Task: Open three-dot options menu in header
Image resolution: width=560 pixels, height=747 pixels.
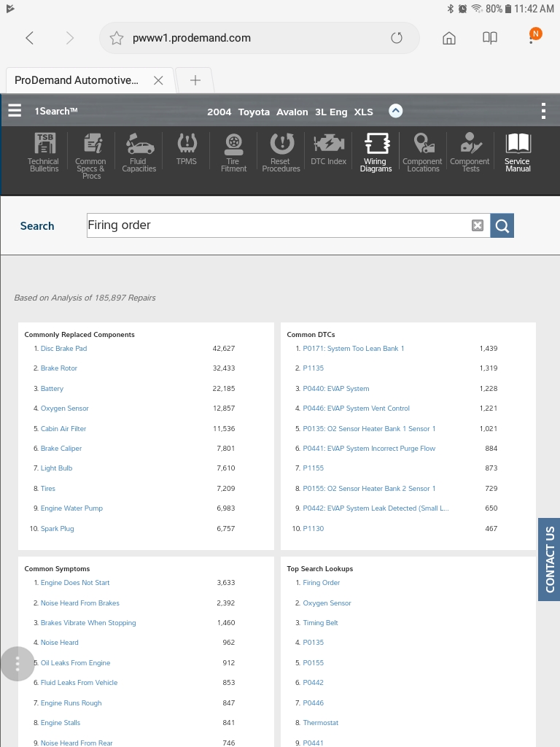Action: [x=543, y=111]
